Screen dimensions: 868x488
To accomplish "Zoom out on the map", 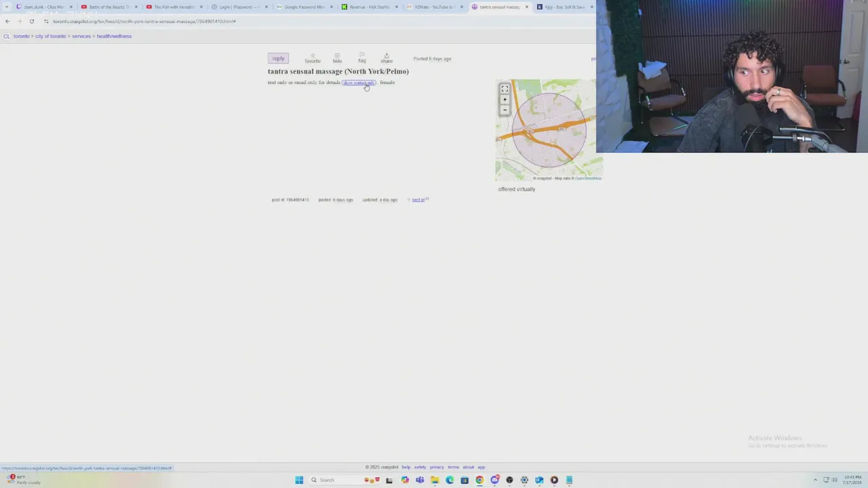I will tap(505, 110).
